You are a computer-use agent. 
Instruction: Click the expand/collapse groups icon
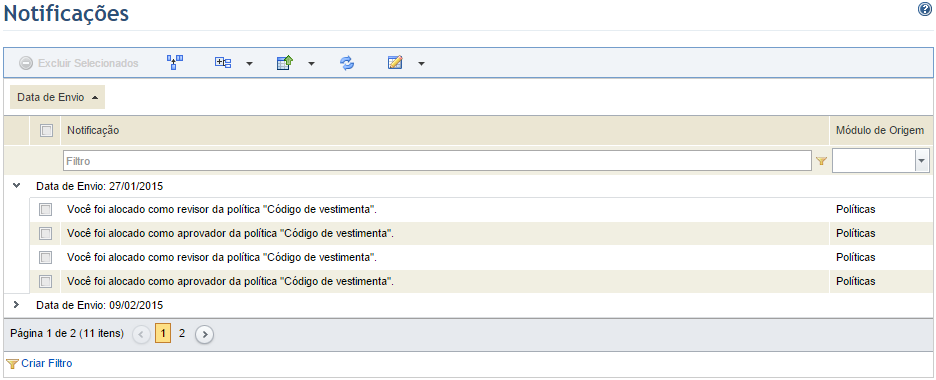[223, 63]
